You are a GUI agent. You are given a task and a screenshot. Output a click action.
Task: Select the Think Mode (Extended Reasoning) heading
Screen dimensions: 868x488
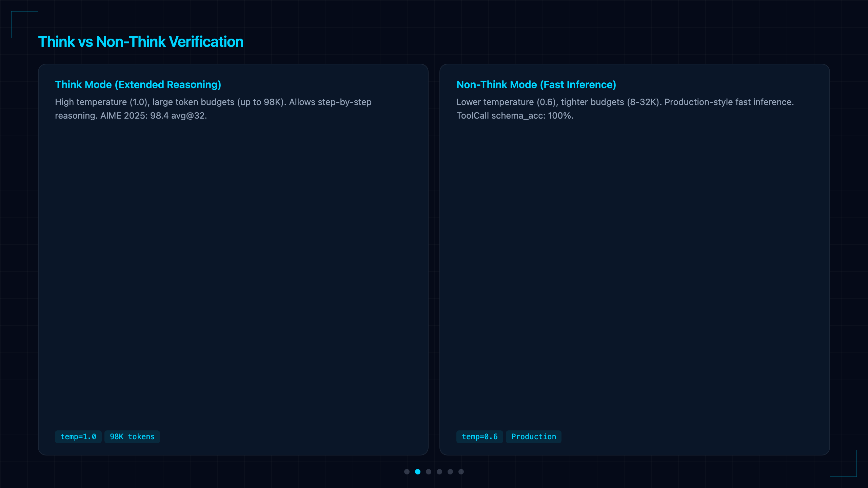[138, 84]
